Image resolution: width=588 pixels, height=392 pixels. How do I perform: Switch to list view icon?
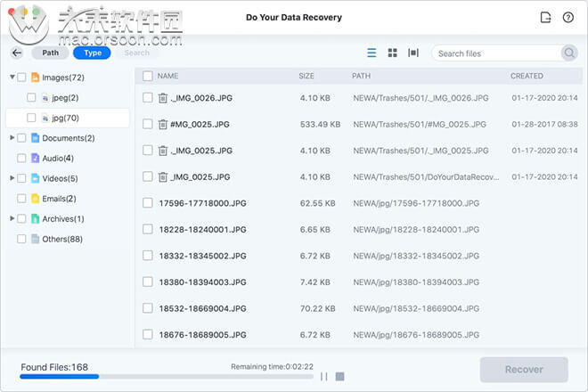coord(372,53)
